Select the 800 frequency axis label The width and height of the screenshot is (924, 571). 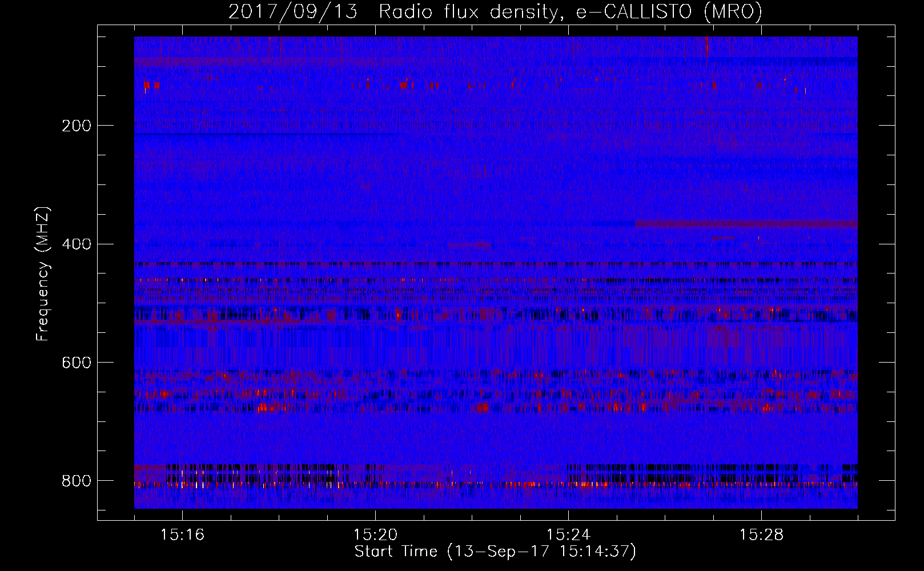pos(77,481)
